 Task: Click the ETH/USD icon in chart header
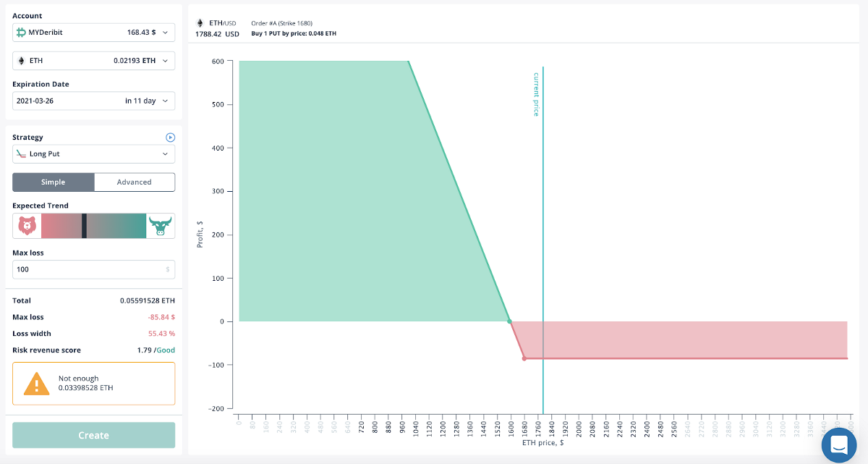point(200,23)
